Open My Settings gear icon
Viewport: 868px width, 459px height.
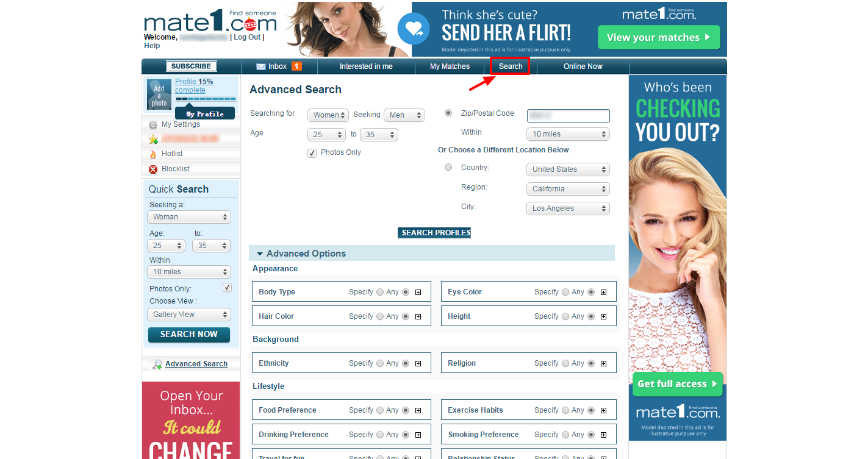(x=153, y=125)
